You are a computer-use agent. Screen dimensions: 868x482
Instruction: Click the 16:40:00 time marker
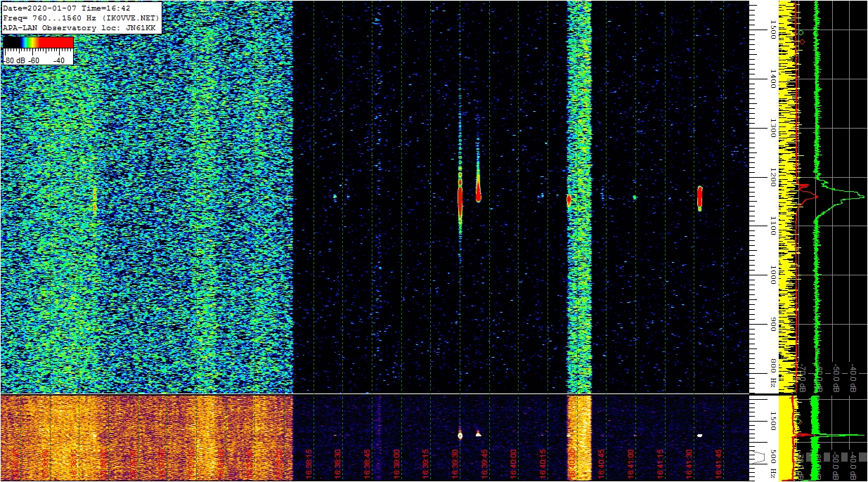514,464
